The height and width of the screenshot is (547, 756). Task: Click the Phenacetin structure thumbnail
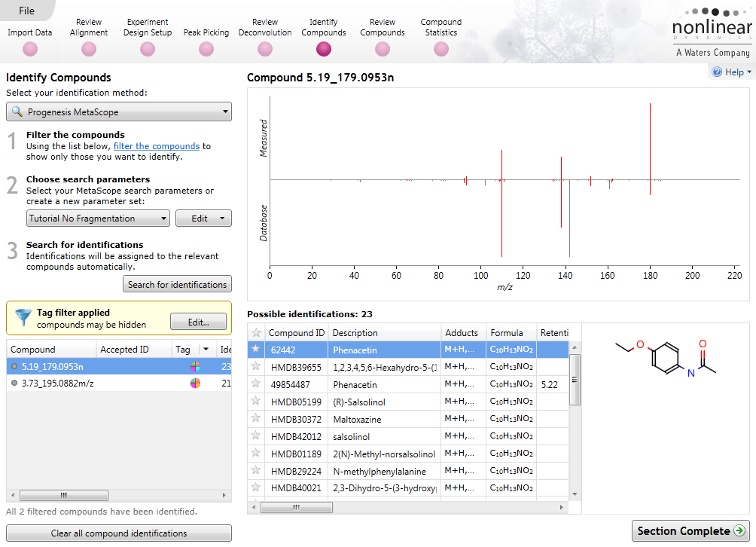click(666, 358)
